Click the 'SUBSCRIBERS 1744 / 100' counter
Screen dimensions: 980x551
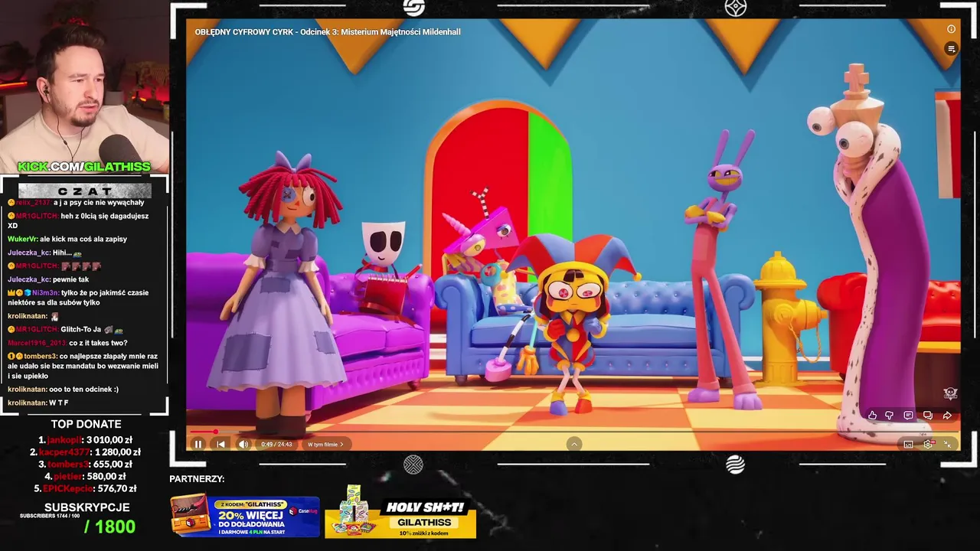click(50, 516)
